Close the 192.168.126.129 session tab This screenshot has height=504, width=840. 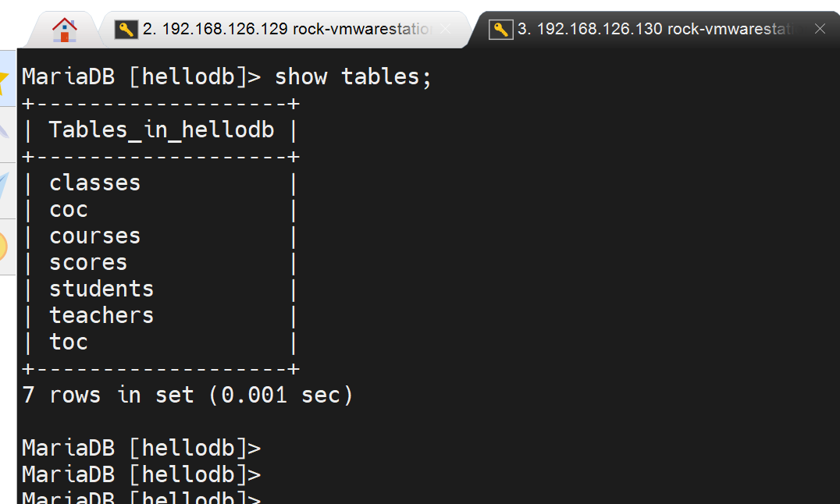pos(445,30)
